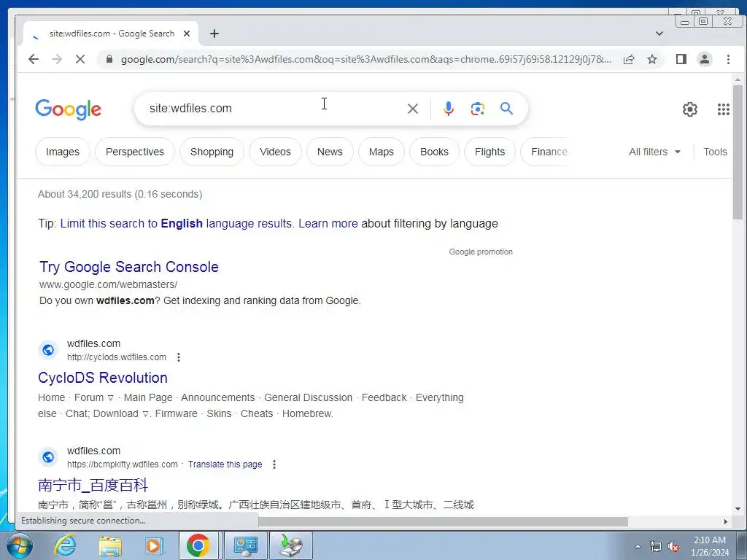Click Chrome taskbar icon
Image resolution: width=747 pixels, height=560 pixels.
[198, 545]
